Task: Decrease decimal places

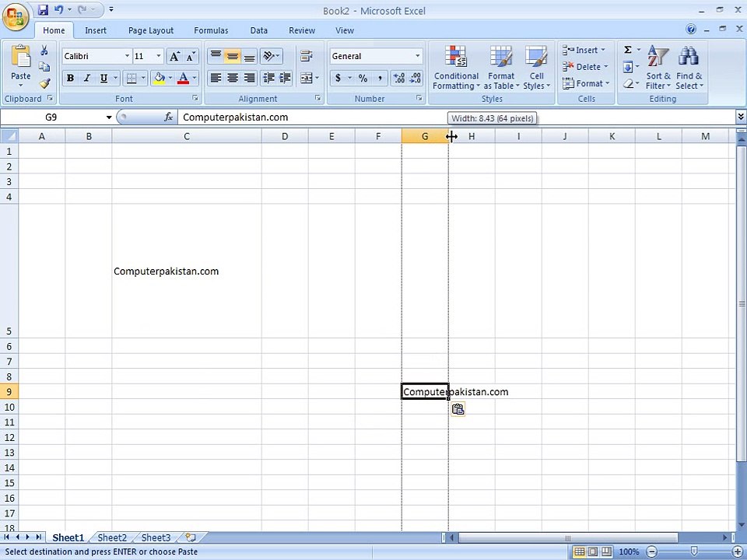Action: pos(415,78)
